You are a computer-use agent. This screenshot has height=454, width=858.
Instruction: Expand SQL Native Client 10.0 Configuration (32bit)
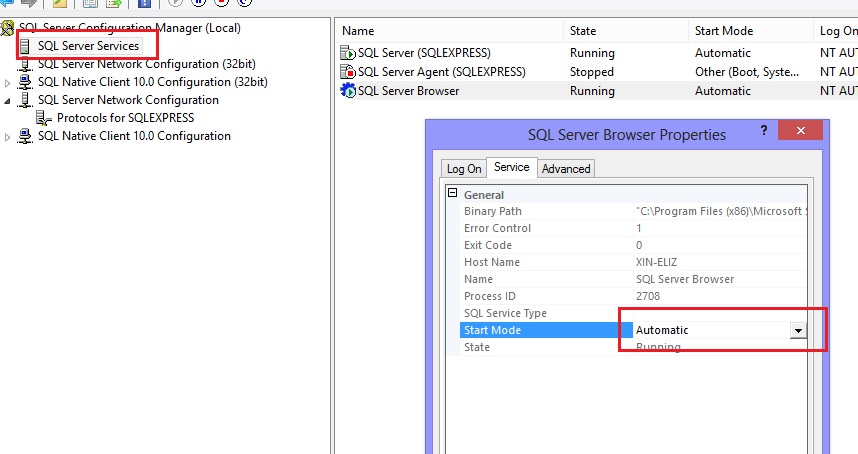(7, 83)
